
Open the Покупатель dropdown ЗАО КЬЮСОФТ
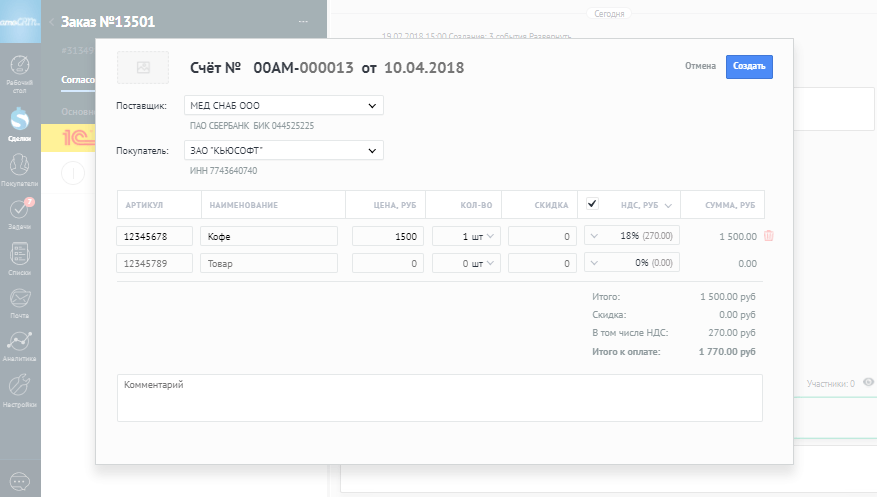pyautogui.click(x=284, y=150)
